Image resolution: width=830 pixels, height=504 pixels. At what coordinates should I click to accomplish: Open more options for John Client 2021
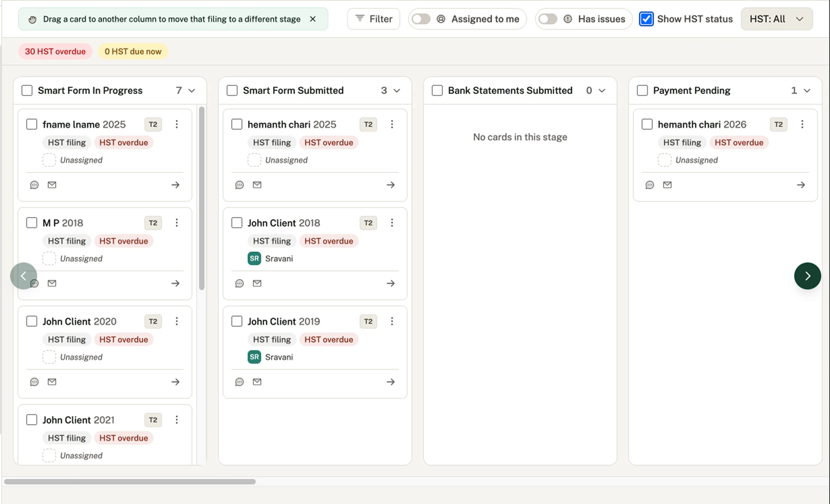(x=177, y=420)
